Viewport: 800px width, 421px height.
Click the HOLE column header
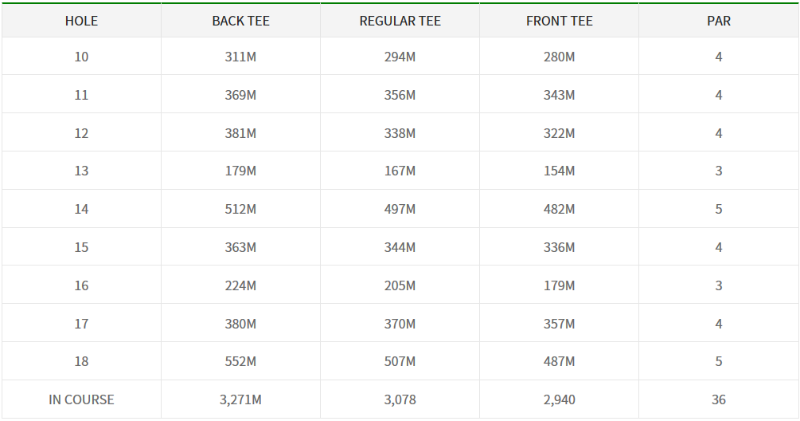tap(81, 21)
